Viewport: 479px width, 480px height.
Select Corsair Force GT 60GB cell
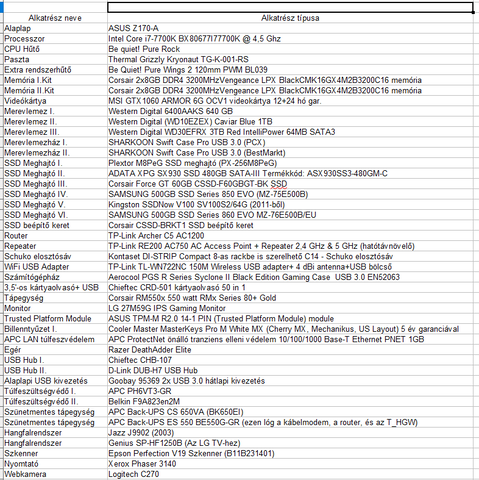290,184
